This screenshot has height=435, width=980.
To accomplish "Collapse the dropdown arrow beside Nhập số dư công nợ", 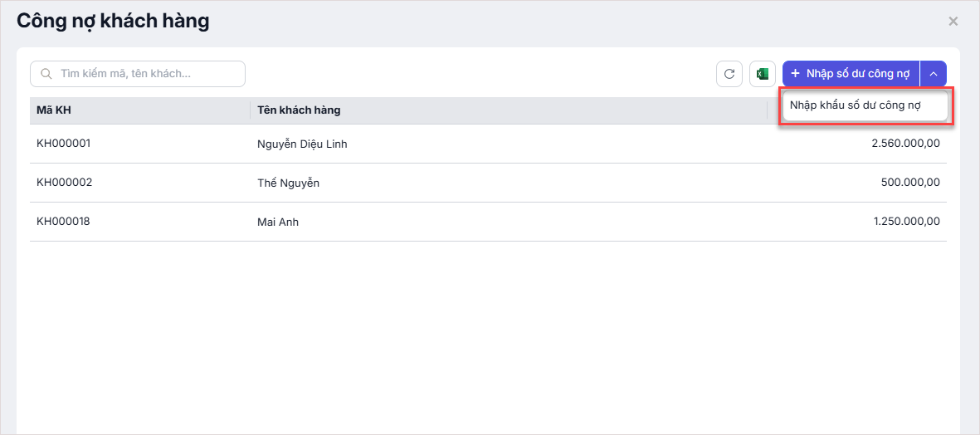I will (934, 74).
